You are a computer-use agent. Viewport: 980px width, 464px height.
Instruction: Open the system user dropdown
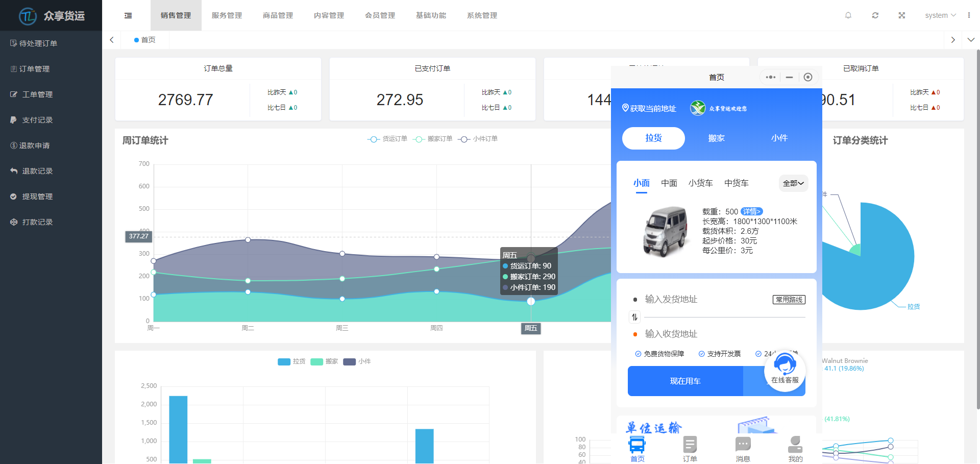[940, 15]
